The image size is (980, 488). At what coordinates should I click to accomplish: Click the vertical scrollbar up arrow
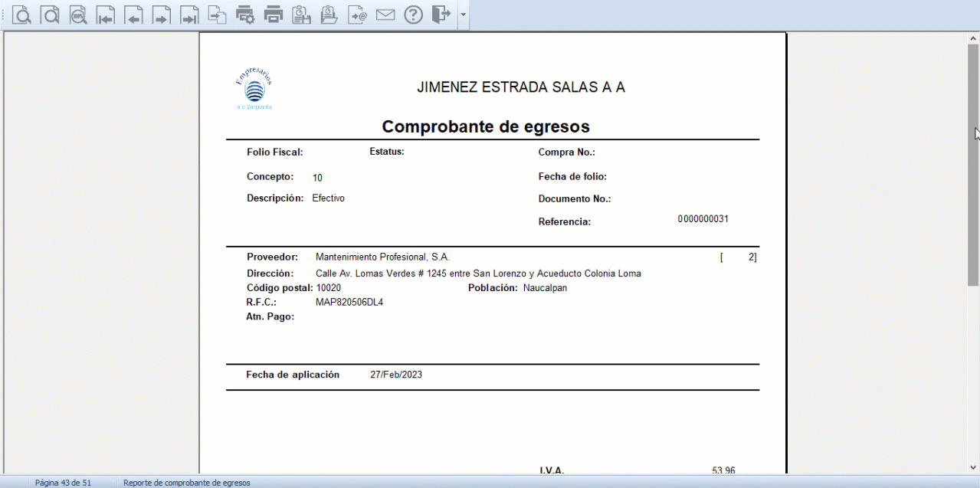(x=973, y=38)
